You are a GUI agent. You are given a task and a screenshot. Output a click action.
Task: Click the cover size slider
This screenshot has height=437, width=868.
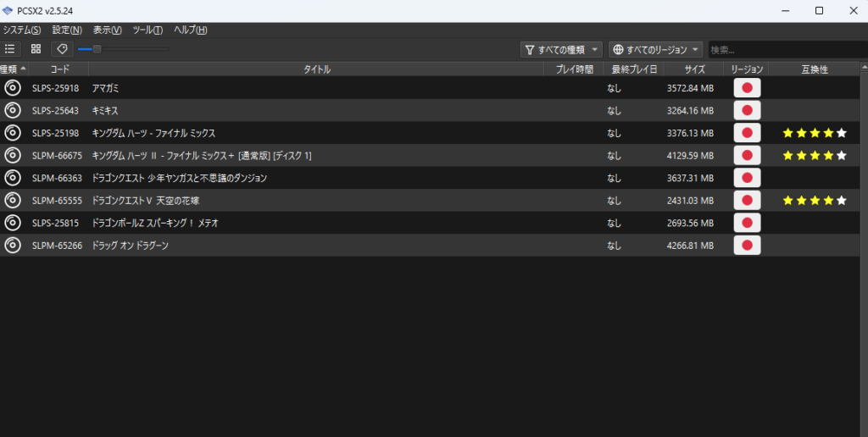coord(123,49)
